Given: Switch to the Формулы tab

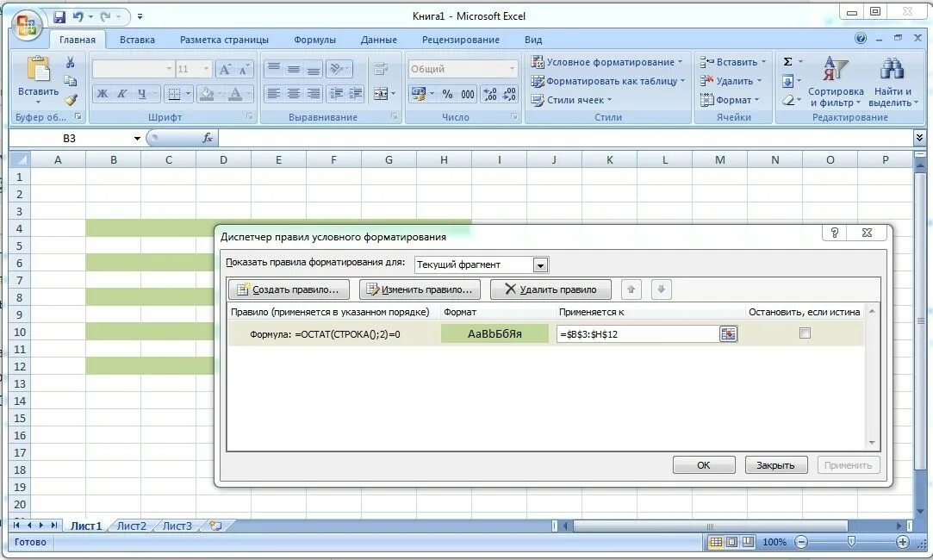Looking at the screenshot, I should [314, 40].
